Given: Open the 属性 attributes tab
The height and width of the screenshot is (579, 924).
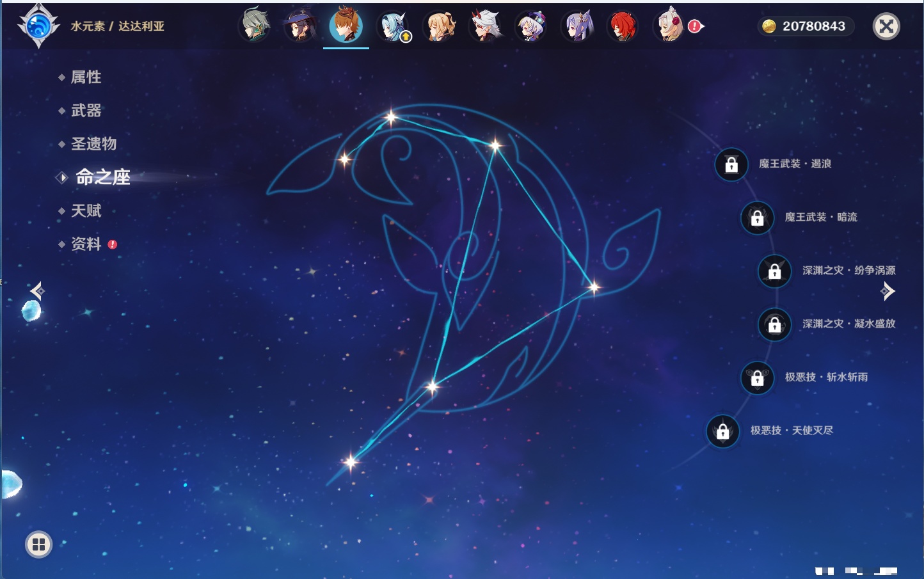Looking at the screenshot, I should 86,77.
